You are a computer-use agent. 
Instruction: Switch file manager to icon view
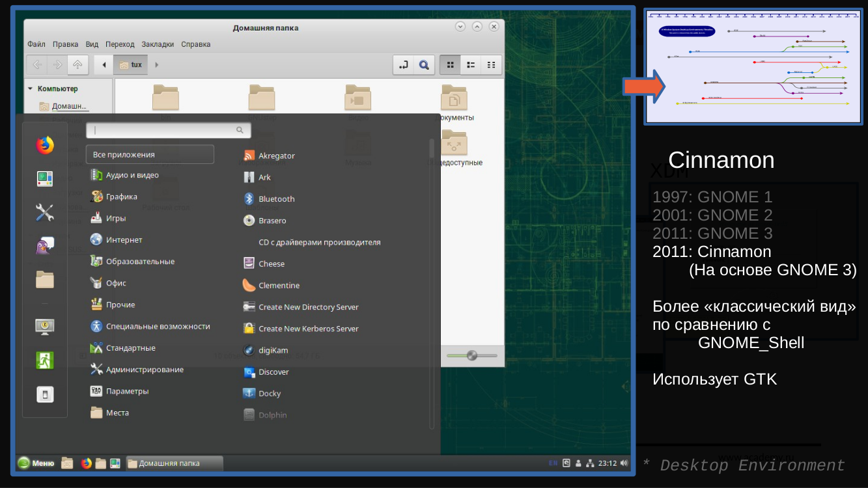tap(450, 64)
